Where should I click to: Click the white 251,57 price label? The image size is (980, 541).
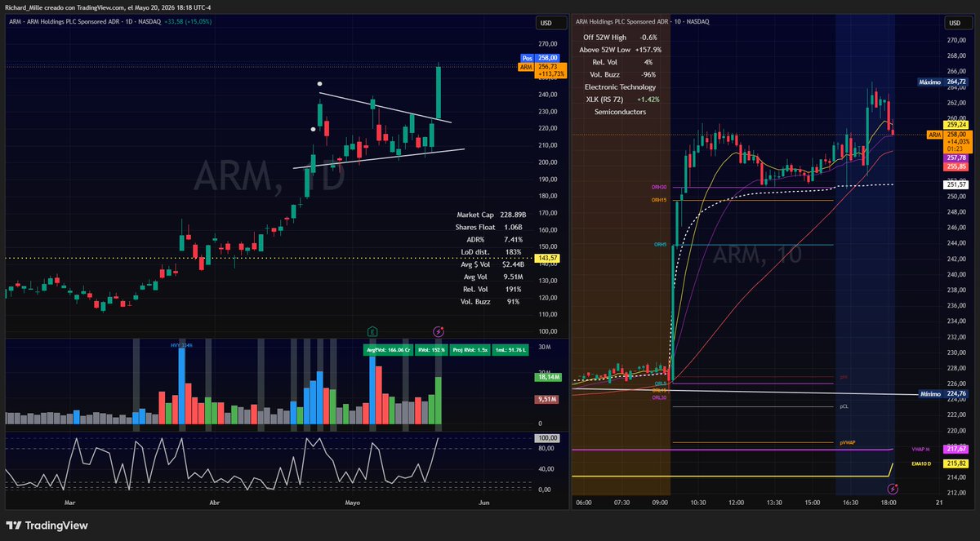(956, 185)
